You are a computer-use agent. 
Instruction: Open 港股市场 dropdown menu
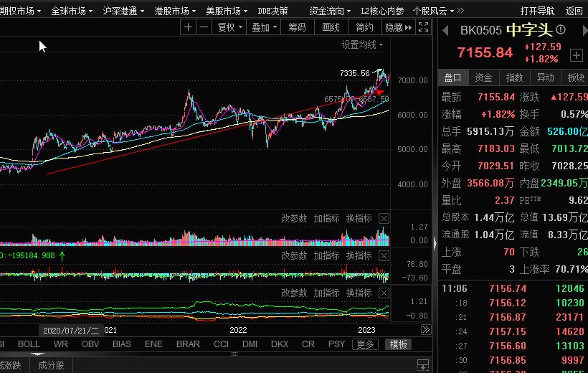175,11
